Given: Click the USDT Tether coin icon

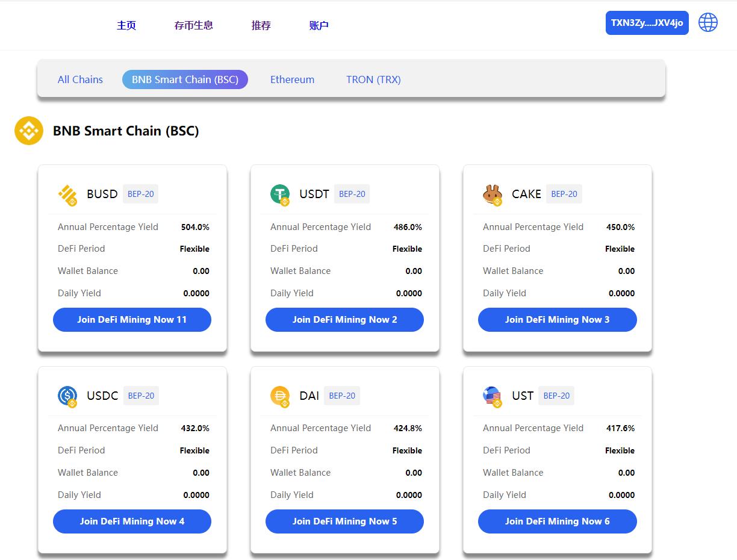Looking at the screenshot, I should coord(280,194).
